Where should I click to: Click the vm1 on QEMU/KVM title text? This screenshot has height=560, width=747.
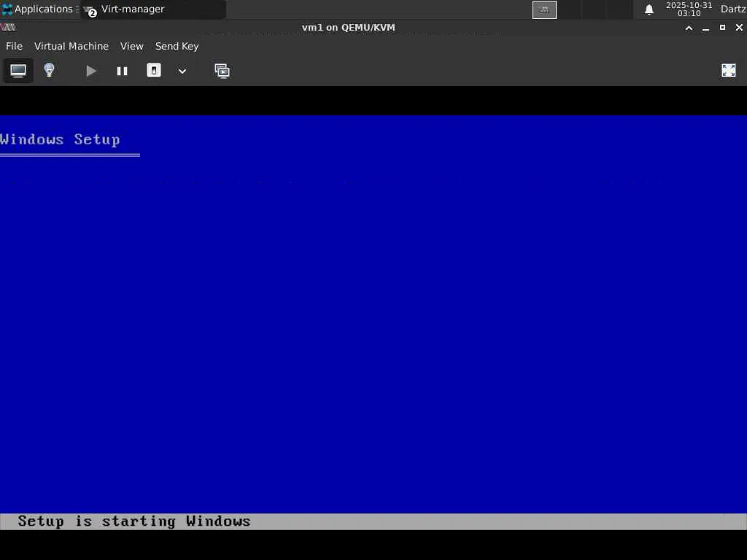click(348, 28)
